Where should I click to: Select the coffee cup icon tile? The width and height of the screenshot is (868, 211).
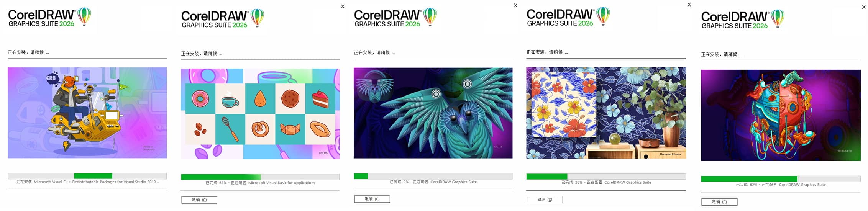(x=230, y=98)
